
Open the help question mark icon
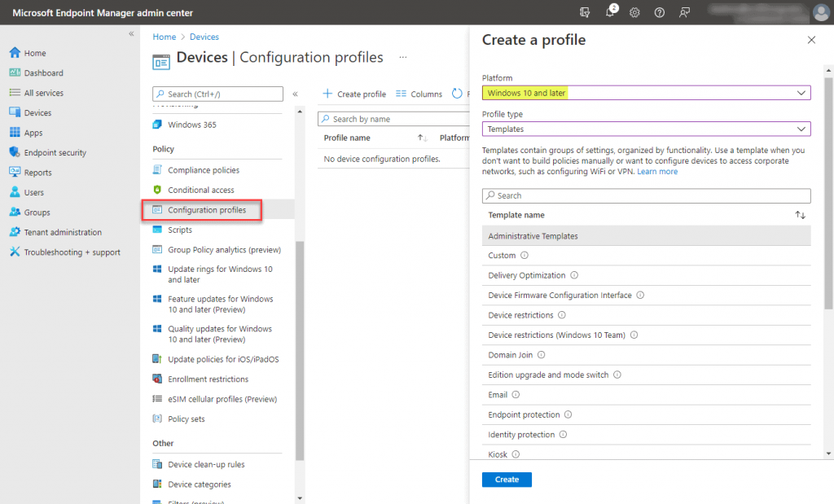659,12
